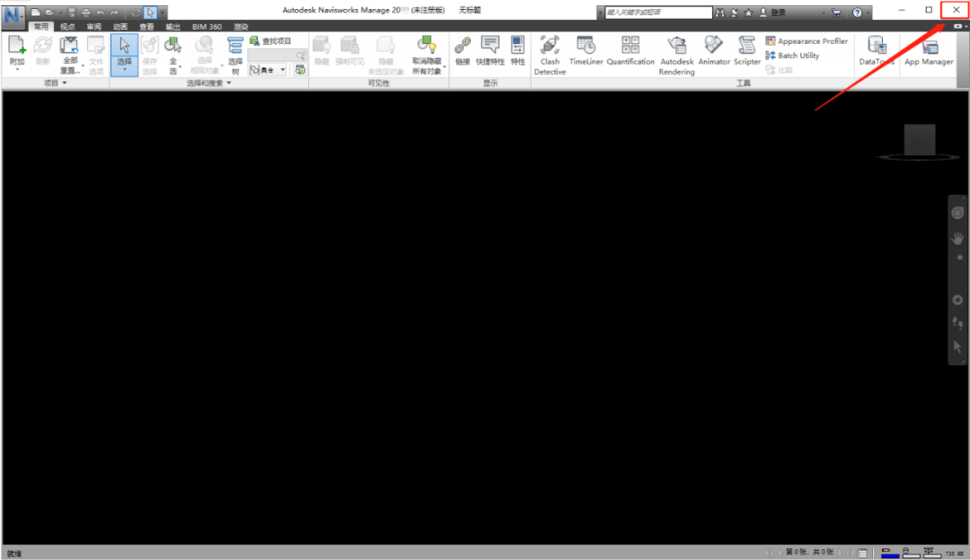Expand the 选择和搜索 panel
The image size is (970, 560).
208,83
